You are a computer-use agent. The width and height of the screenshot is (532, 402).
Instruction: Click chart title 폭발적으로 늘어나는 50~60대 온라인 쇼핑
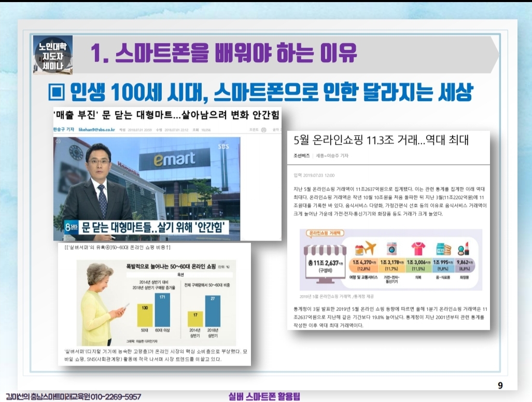click(171, 266)
